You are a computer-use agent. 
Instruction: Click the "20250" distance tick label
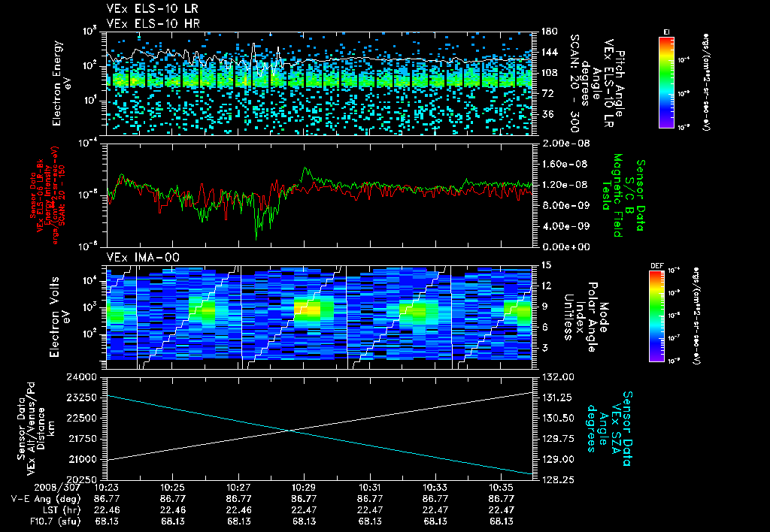click(83, 479)
